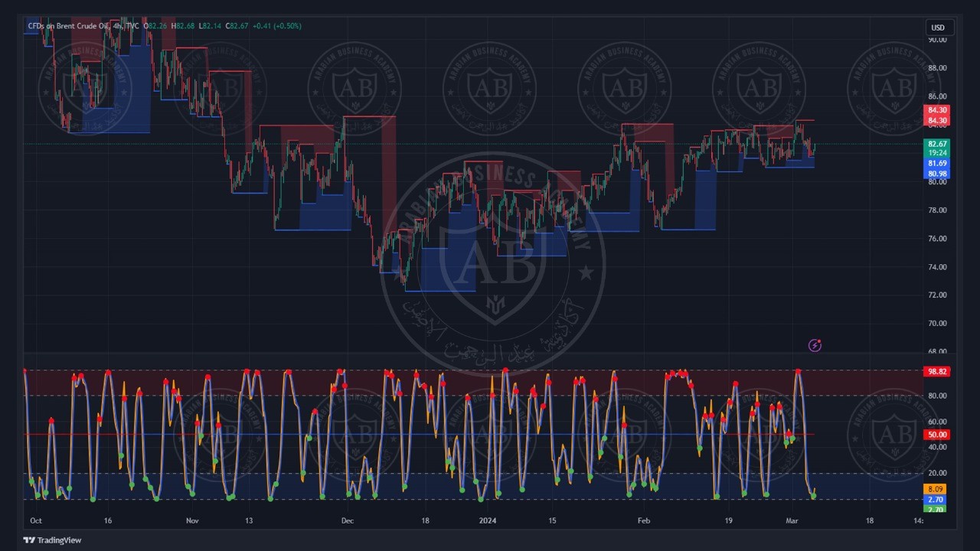Screen dimensions: 980x551
Task: Click the green 2.70 indicator value label
Action: [x=936, y=509]
